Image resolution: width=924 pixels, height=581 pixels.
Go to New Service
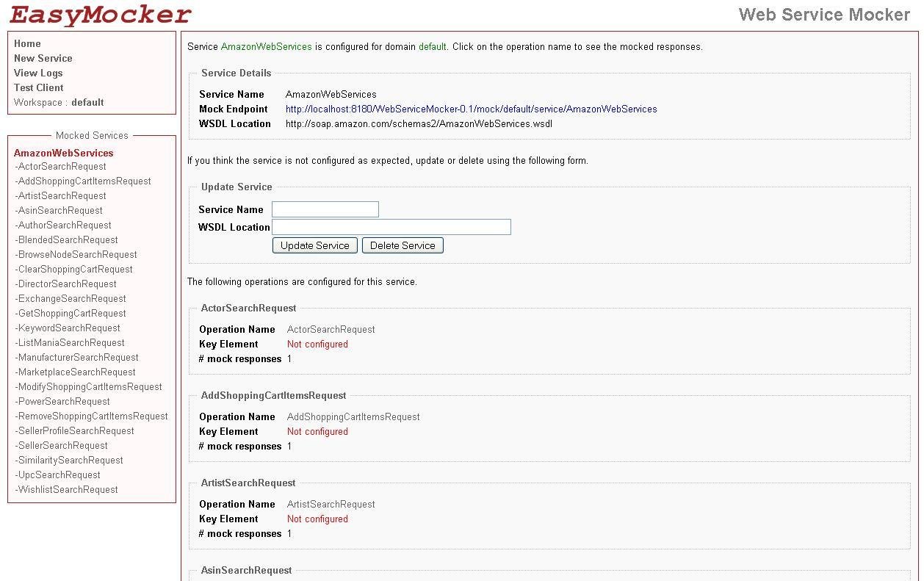pyautogui.click(x=43, y=58)
